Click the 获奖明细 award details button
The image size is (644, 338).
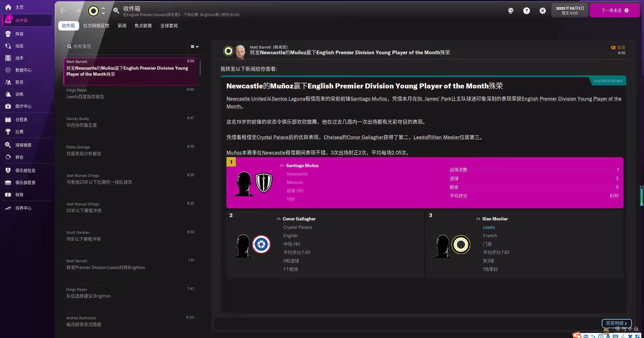(x=616, y=323)
